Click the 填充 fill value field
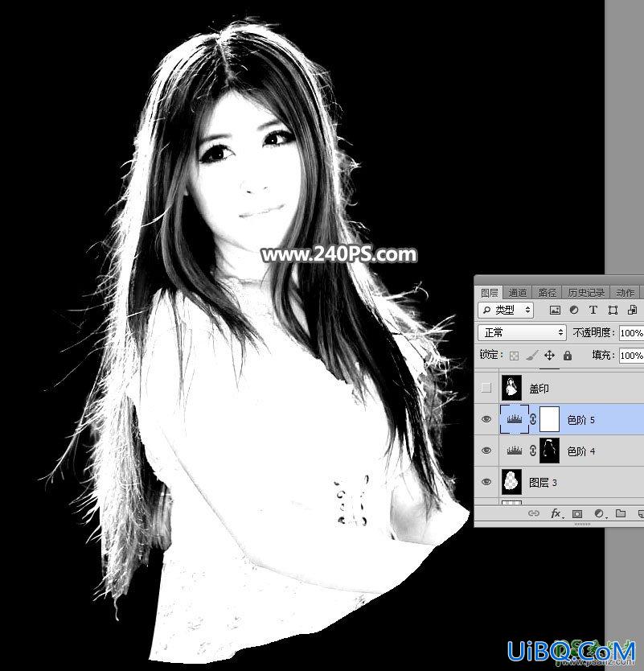The height and width of the screenshot is (671, 644). click(632, 355)
